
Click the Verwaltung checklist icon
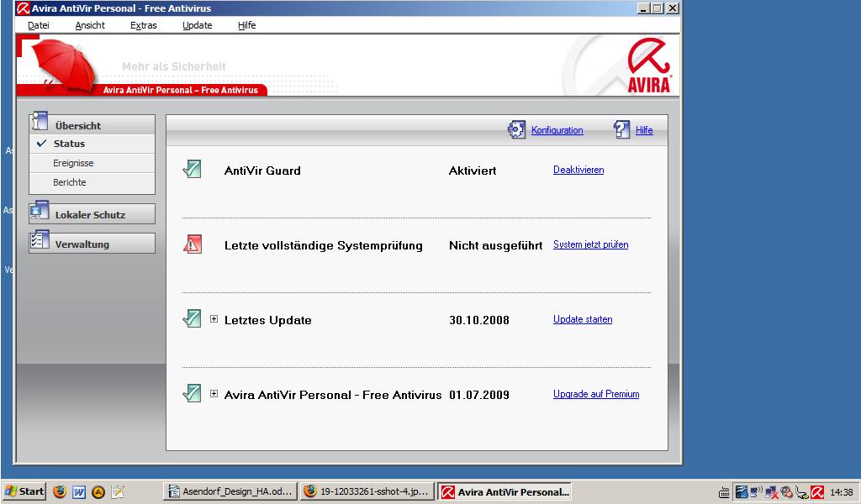[40, 241]
